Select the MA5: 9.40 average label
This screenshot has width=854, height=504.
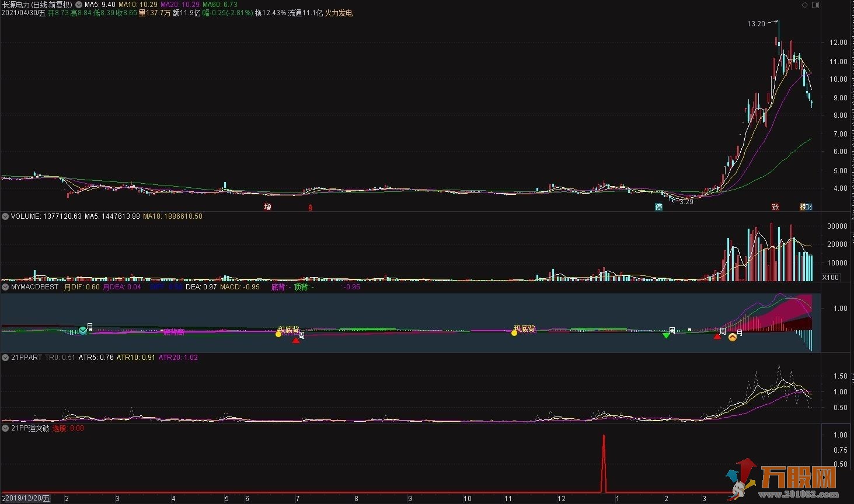[100, 5]
